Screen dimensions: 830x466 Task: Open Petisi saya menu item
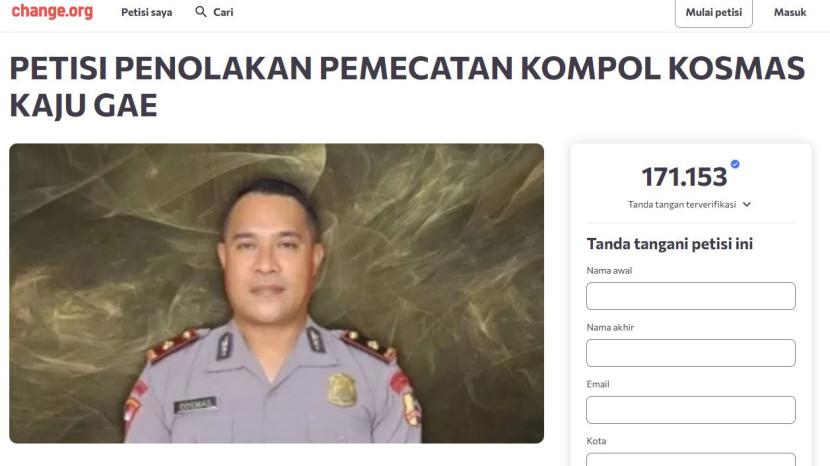pos(147,12)
